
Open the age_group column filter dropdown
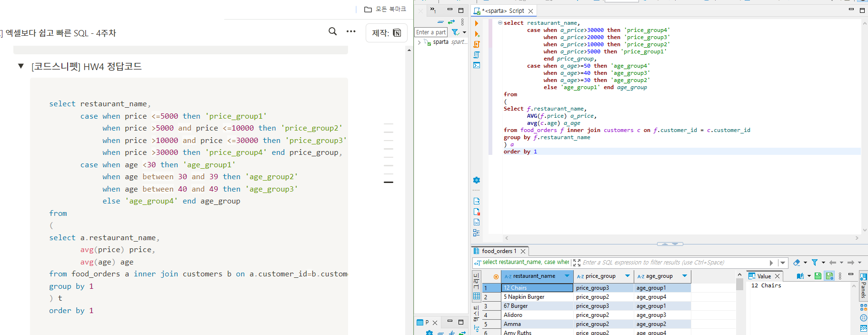click(x=685, y=276)
